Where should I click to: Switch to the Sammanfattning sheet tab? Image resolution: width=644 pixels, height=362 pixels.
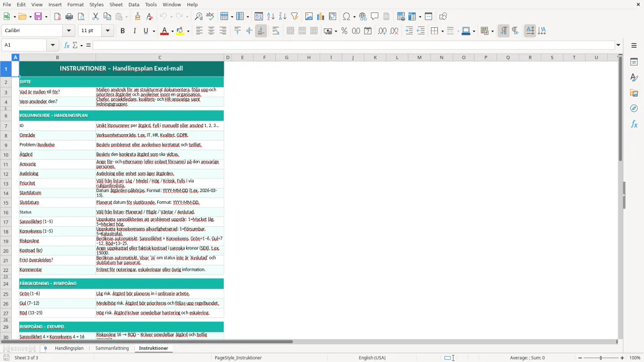[112, 348]
